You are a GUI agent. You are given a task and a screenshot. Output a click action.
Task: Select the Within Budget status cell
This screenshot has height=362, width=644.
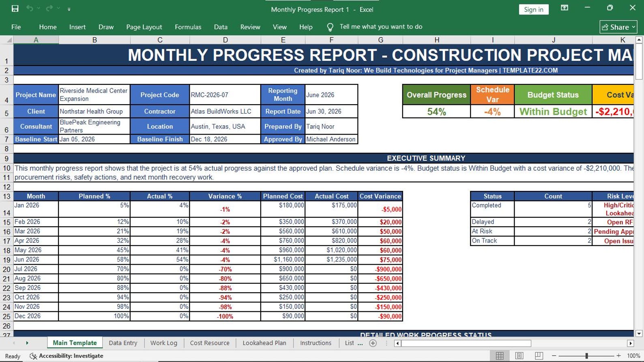coord(553,111)
